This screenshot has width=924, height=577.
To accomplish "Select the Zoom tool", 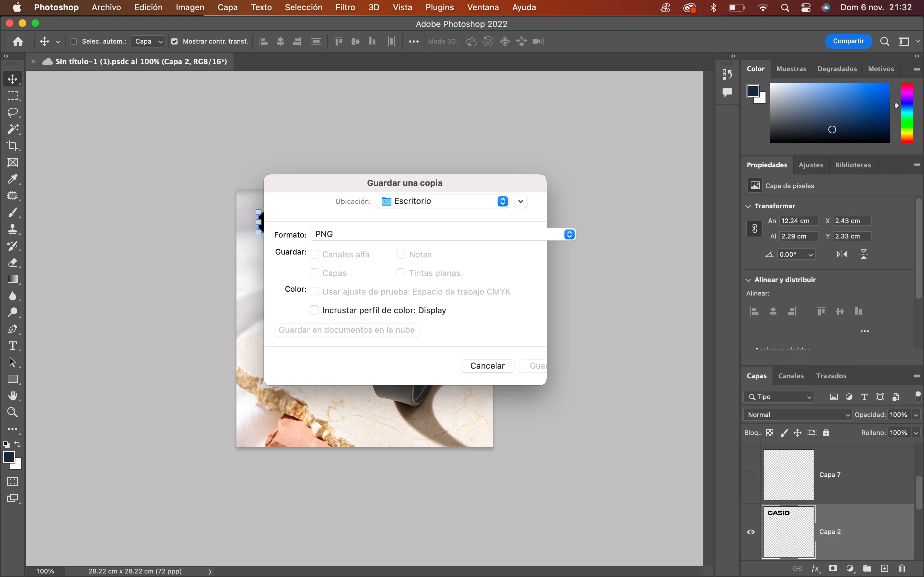I will (x=13, y=413).
